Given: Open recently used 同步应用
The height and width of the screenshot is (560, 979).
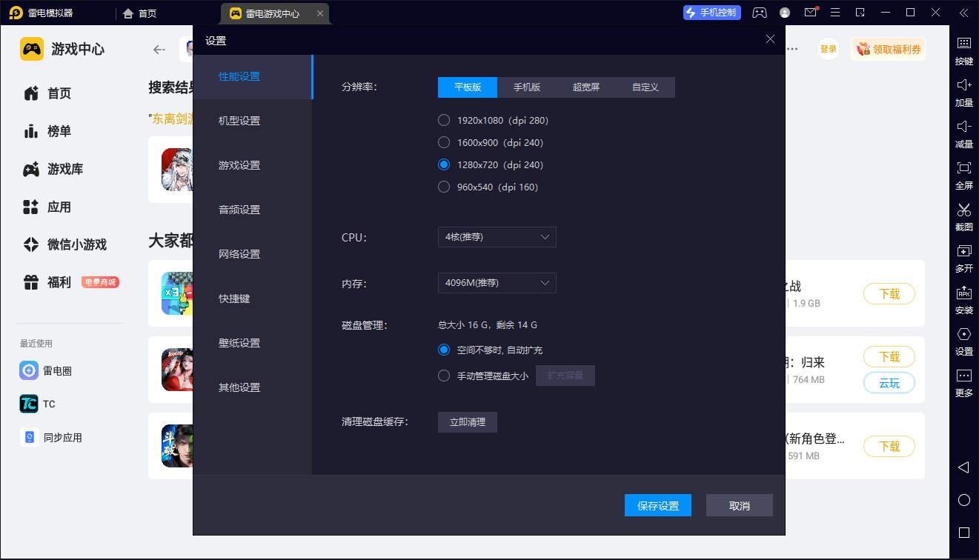Looking at the screenshot, I should click(51, 438).
